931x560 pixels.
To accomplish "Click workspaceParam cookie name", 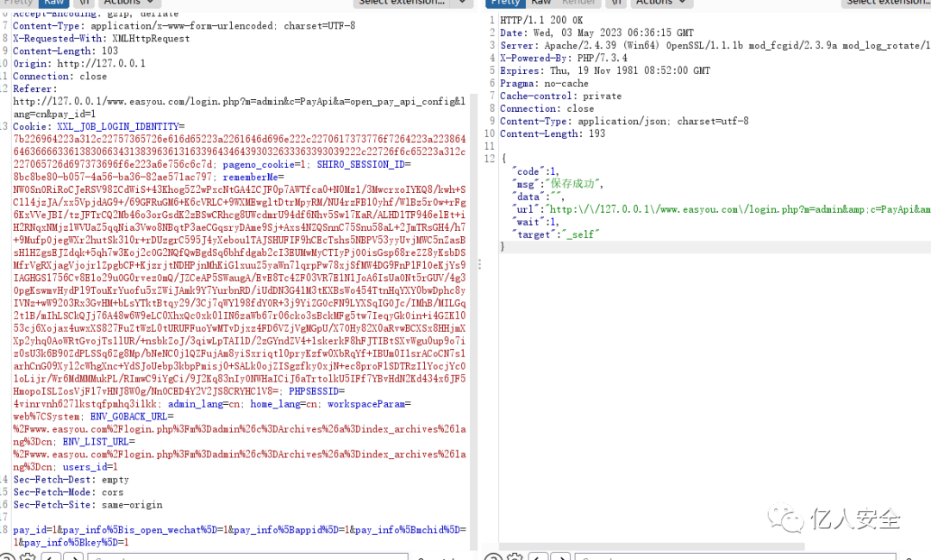I will [x=366, y=404].
